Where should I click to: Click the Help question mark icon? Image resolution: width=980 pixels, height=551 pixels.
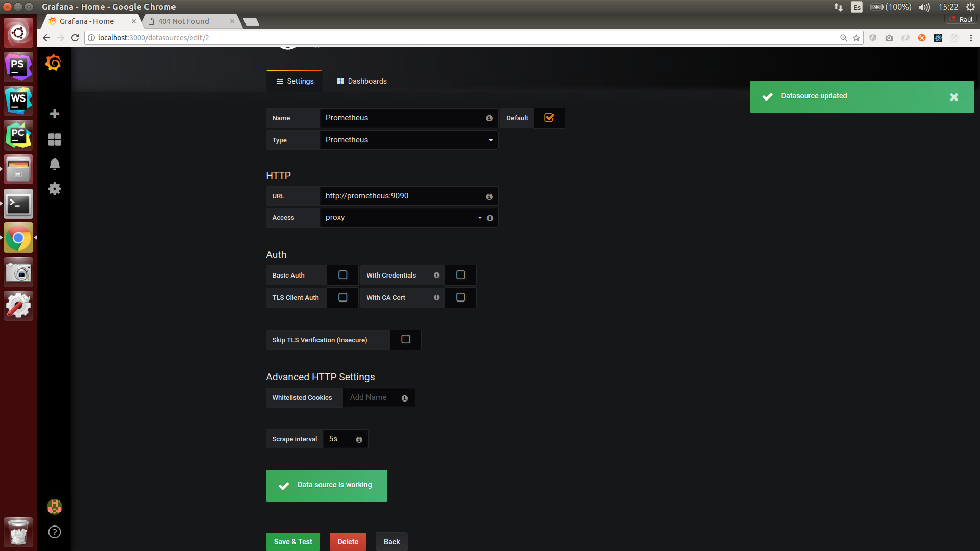[55, 532]
